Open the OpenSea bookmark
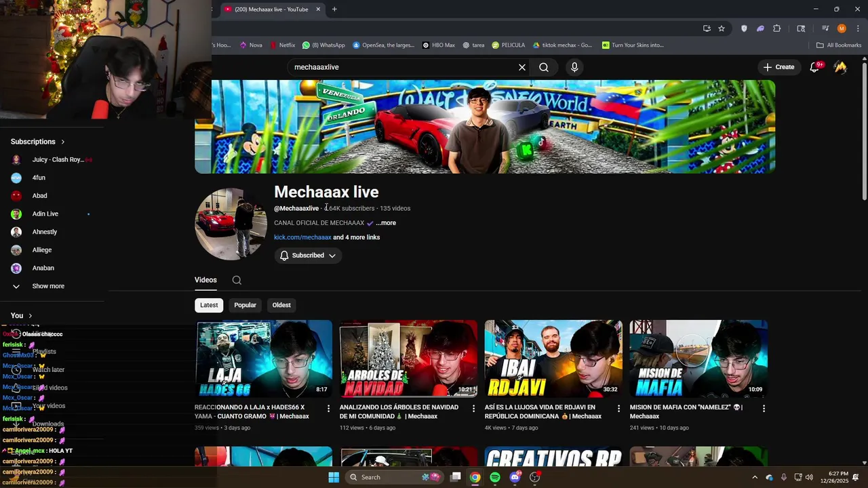 pos(383,45)
